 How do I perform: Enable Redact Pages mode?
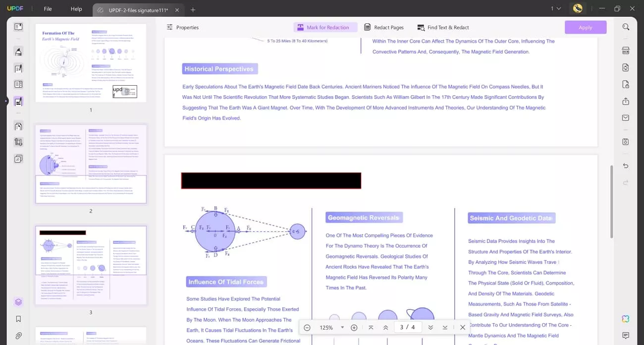point(384,27)
